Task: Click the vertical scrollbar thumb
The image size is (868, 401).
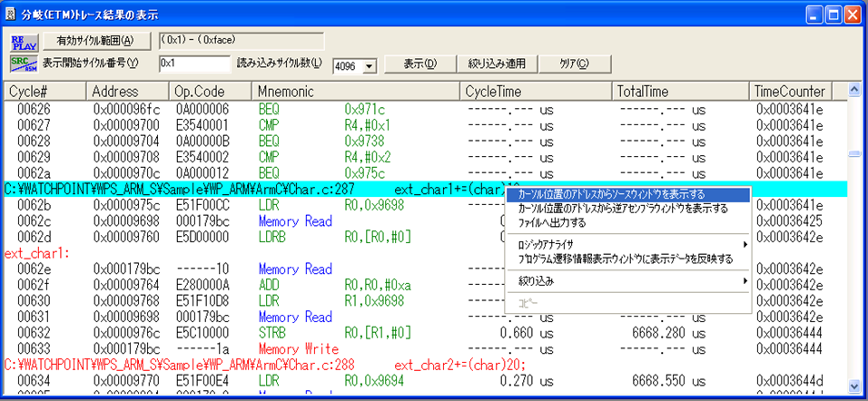Action: tap(853, 153)
